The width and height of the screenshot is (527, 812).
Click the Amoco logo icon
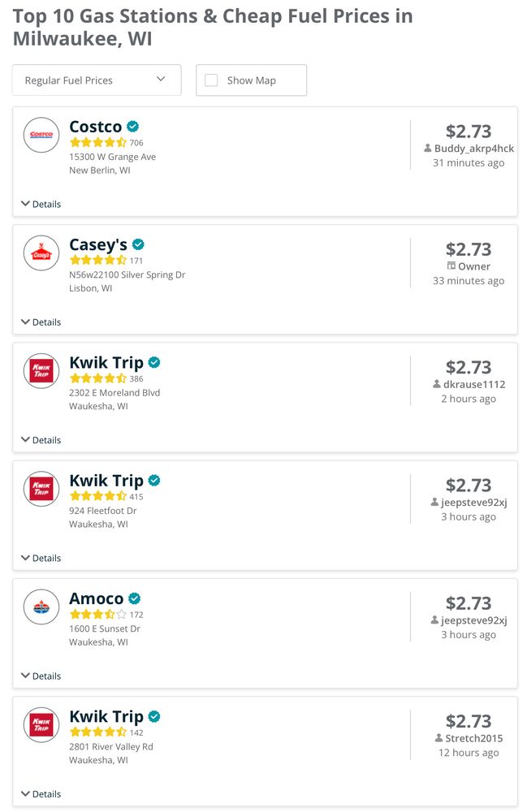41,607
